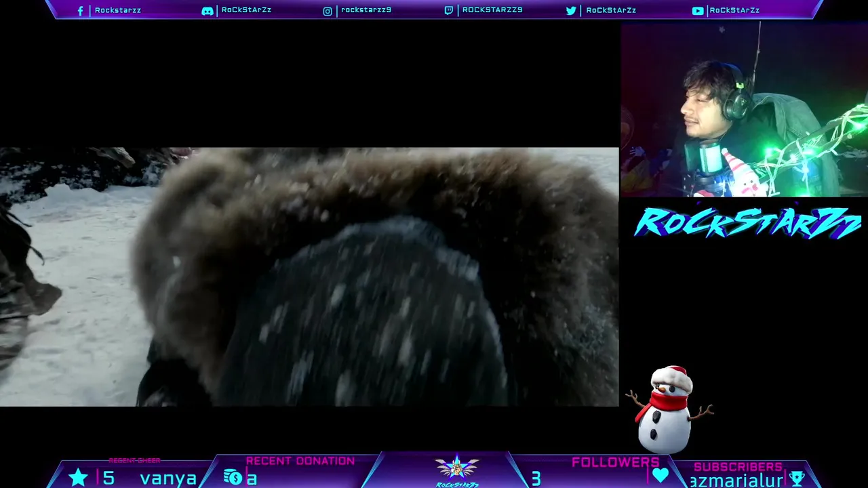Click the star icon beside recent cheer
The image size is (868, 488).
point(79,477)
